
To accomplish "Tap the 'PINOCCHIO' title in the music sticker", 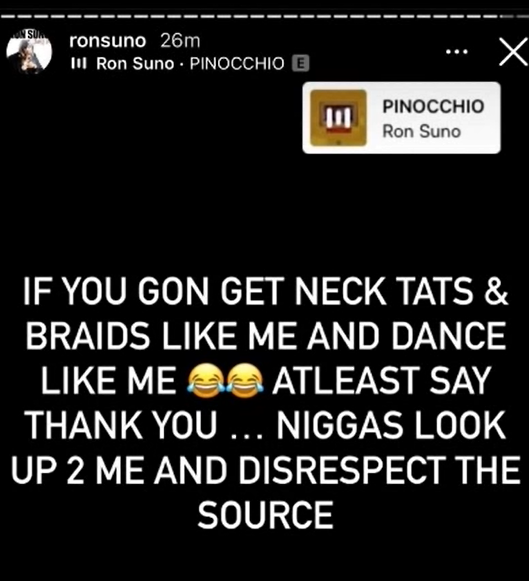I will coord(433,106).
